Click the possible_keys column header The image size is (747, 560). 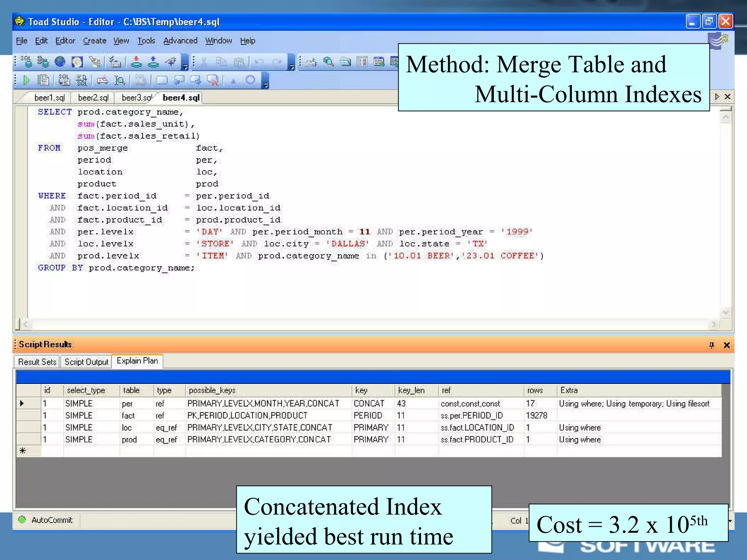(269, 390)
